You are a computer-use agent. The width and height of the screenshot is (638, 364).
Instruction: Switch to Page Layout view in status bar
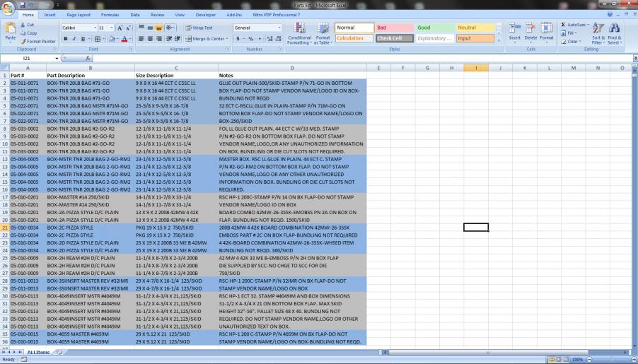click(x=559, y=360)
